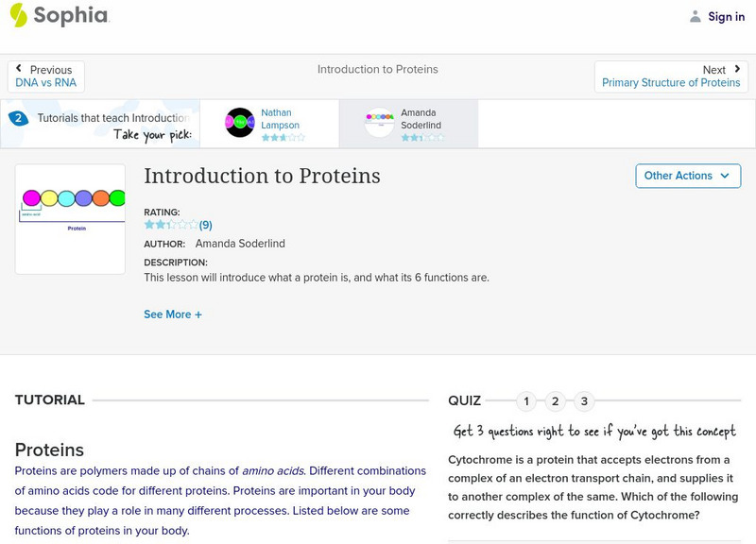The width and height of the screenshot is (756, 544).
Task: Click Nathan Lampson's tutorial avatar
Action: (x=240, y=123)
